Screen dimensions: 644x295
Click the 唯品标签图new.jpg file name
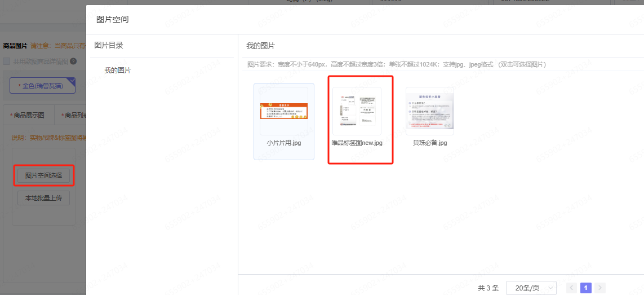coord(357,143)
